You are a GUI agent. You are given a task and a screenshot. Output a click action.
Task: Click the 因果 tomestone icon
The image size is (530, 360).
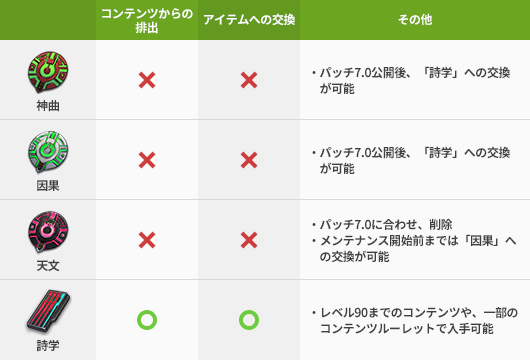(x=48, y=152)
